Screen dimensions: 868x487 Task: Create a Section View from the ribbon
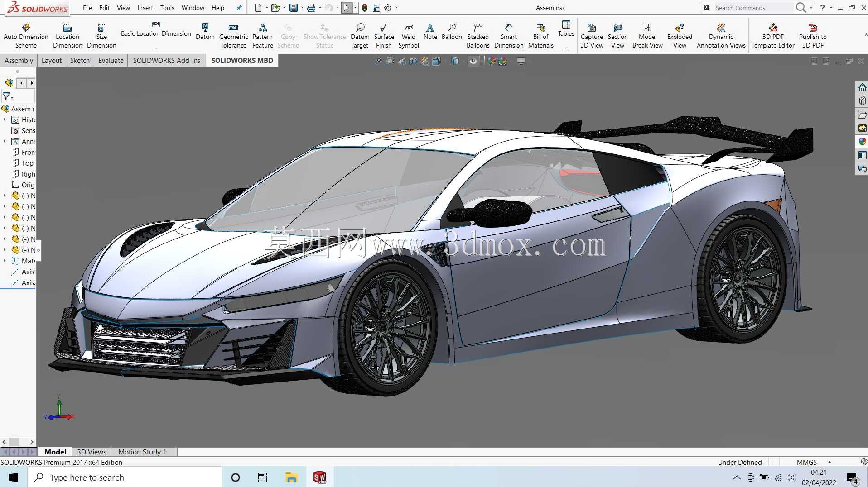pos(618,36)
